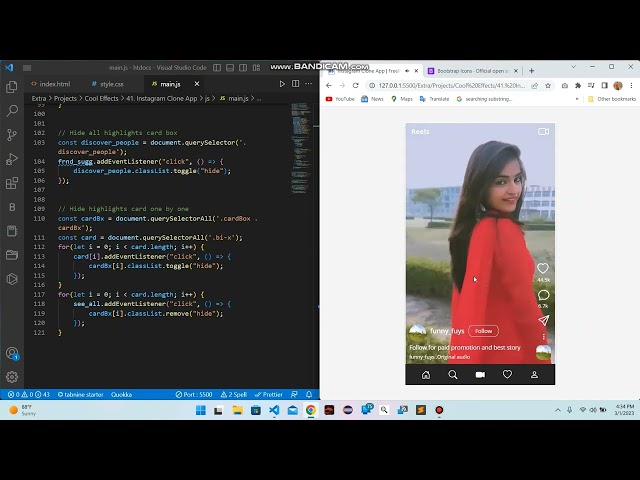
Task: Open the Manage gear in VS Code
Action: point(12,377)
